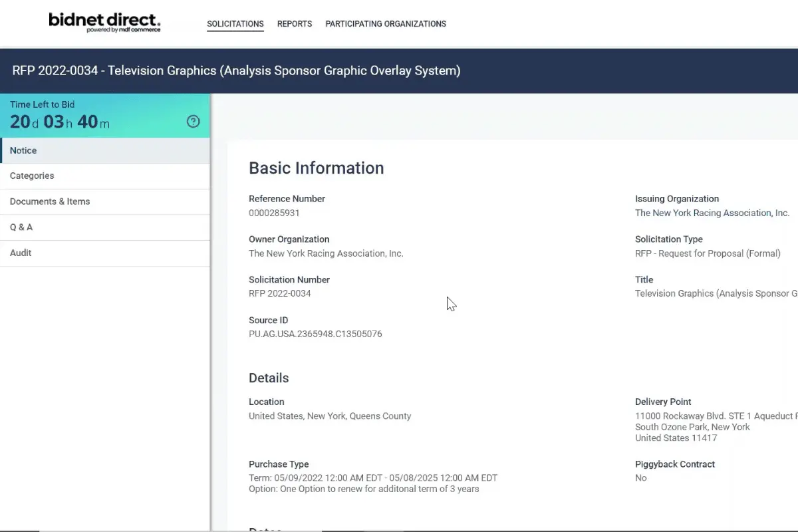
Task: Open the Audit sidebar tab
Action: tap(105, 253)
